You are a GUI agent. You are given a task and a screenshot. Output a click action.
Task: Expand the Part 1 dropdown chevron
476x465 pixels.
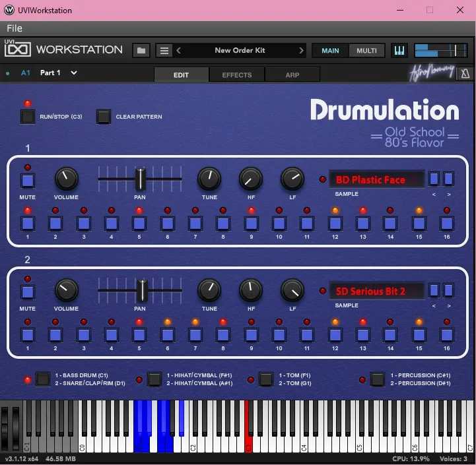pos(74,73)
